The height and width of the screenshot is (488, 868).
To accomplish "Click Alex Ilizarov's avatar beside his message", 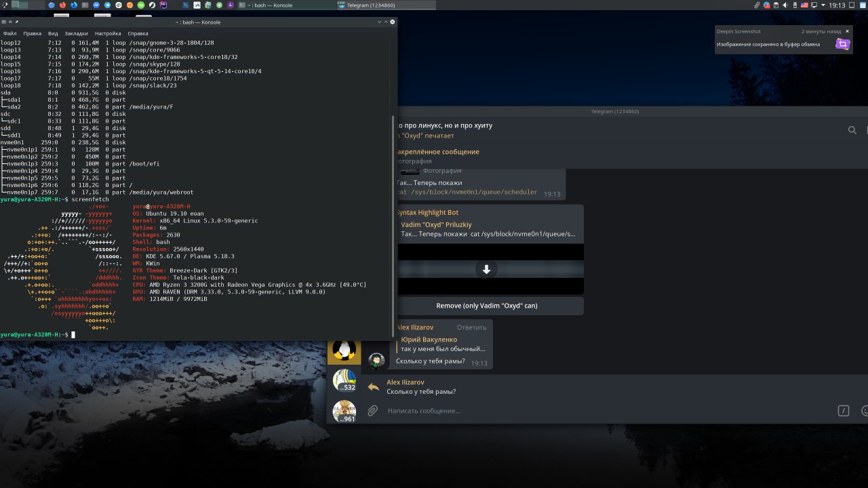I will pos(376,360).
